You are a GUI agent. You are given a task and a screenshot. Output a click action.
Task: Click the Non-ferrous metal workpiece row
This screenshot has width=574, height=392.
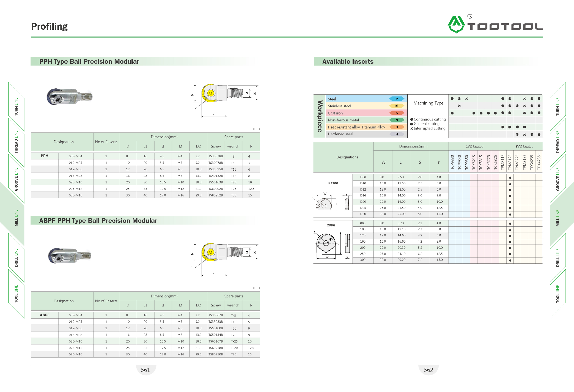[x=367, y=120]
